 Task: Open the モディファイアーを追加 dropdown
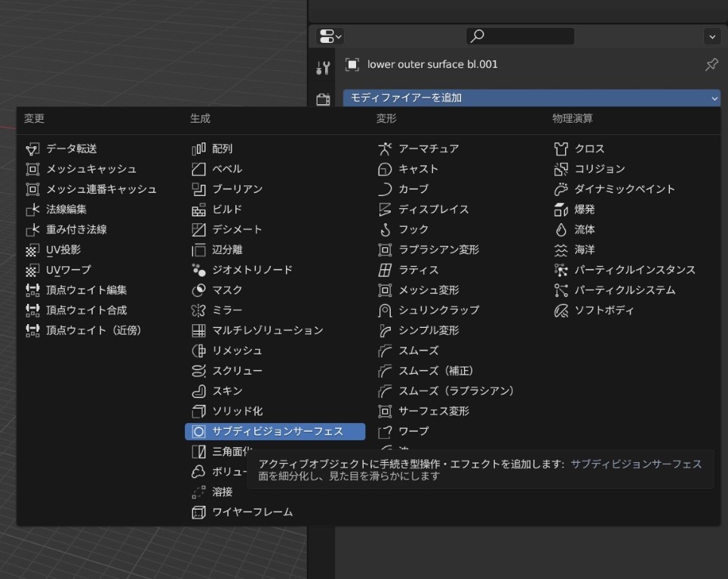click(531, 98)
